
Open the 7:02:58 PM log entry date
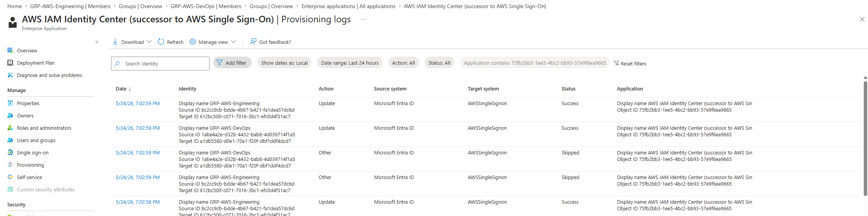[138, 202]
